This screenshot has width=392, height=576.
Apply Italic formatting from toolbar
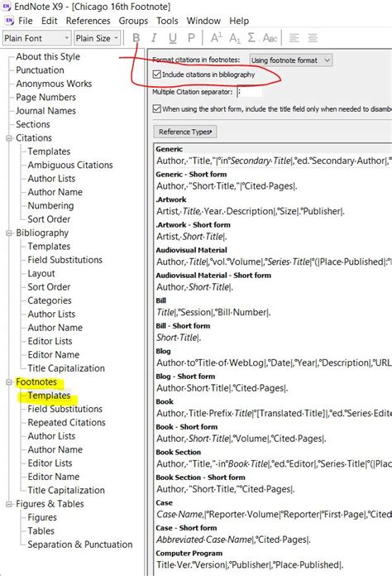(154, 38)
